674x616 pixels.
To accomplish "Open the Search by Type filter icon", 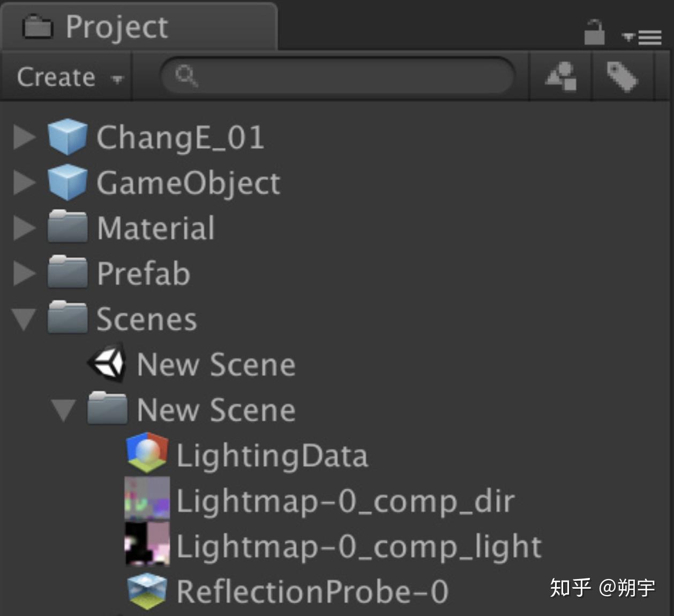I will point(561,77).
